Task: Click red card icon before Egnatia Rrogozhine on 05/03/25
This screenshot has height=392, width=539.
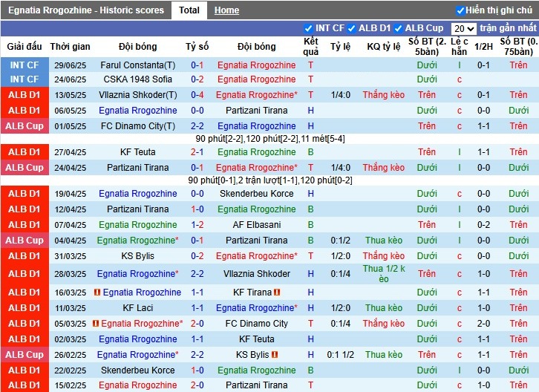Action: (x=96, y=324)
